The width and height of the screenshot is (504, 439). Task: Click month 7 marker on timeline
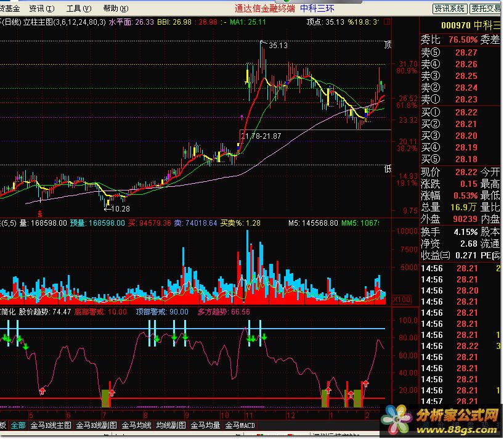tap(104, 415)
